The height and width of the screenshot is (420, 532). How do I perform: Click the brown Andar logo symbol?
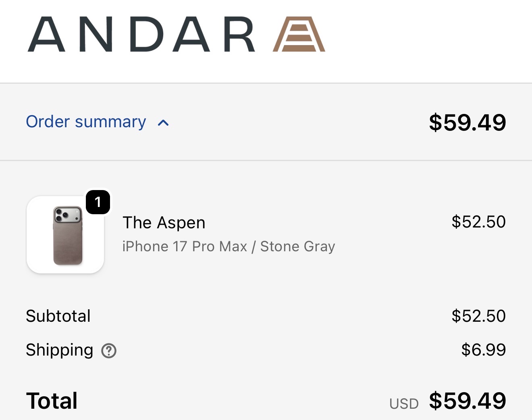(x=299, y=35)
